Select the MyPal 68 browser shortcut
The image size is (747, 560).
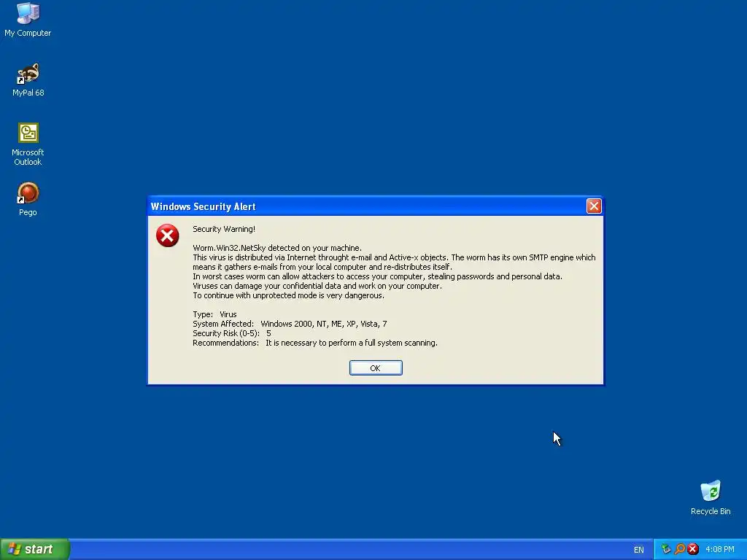[28, 80]
